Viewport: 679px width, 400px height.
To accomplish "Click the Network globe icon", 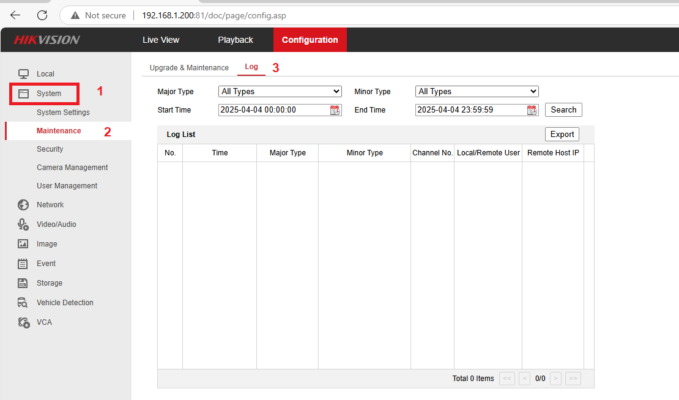I will [x=23, y=205].
